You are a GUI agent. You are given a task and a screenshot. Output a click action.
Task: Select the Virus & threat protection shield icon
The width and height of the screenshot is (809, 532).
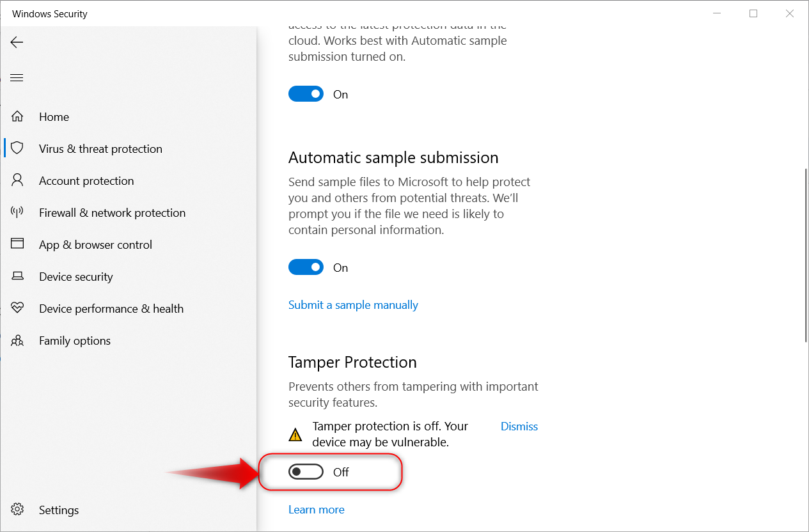click(17, 148)
